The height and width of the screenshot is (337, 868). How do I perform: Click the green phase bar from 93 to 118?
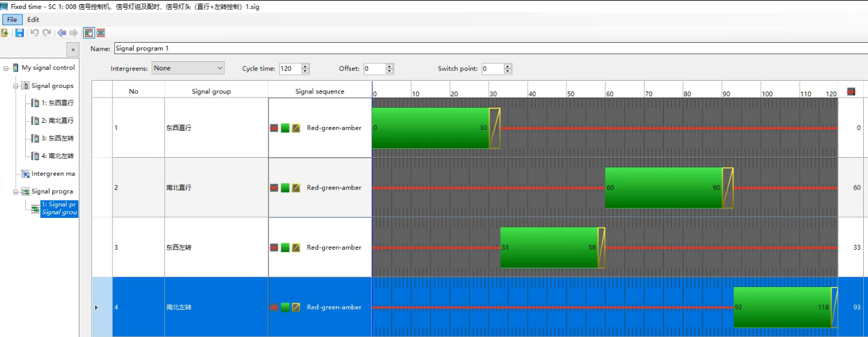783,307
